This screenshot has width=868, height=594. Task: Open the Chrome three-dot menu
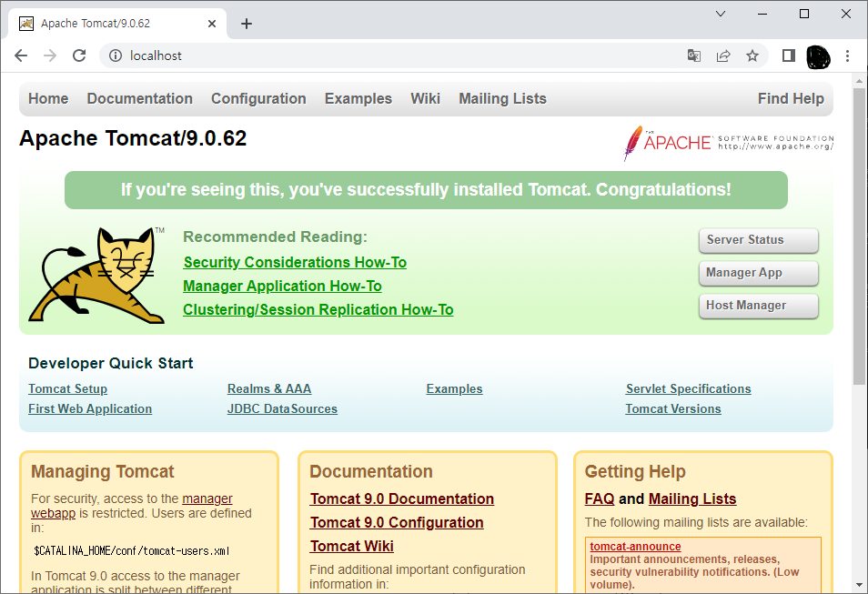click(x=847, y=55)
